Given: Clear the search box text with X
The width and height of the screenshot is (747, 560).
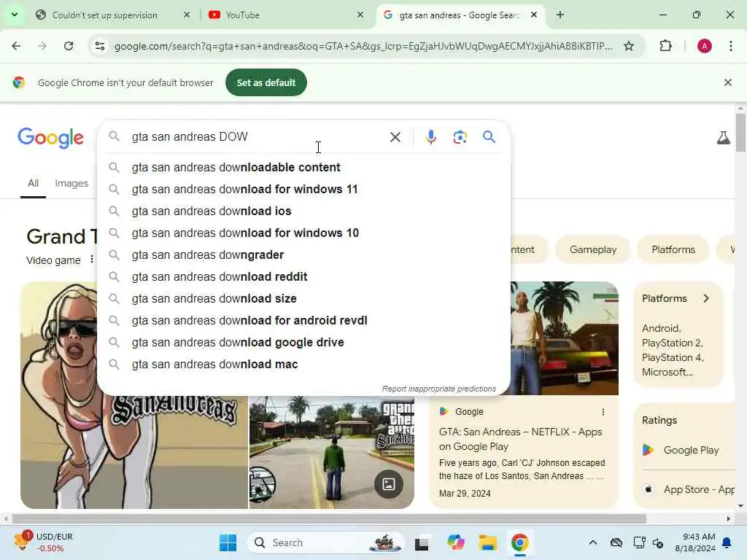Looking at the screenshot, I should [395, 137].
